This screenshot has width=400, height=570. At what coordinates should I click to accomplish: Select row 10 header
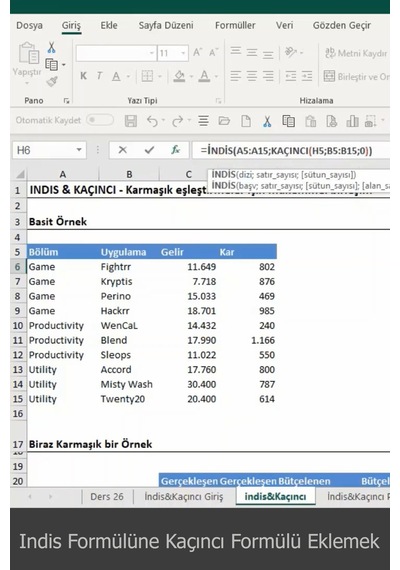tap(18, 325)
